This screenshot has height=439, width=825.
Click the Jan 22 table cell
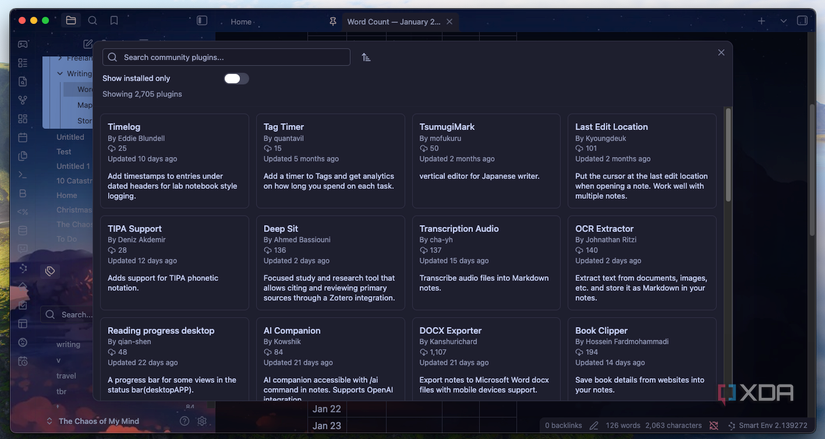click(327, 409)
